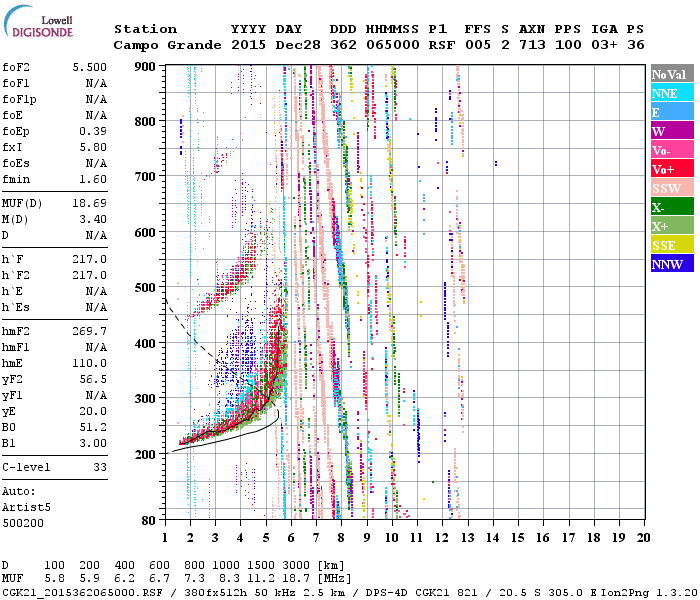Click the 065000 time value
The image size is (700, 600).
click(393, 45)
